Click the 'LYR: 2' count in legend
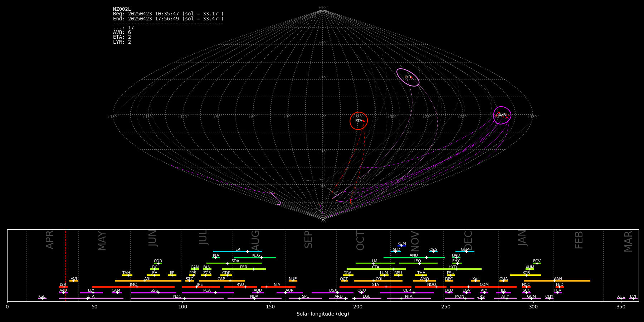The width and height of the screenshot is (644, 322). [122, 42]
